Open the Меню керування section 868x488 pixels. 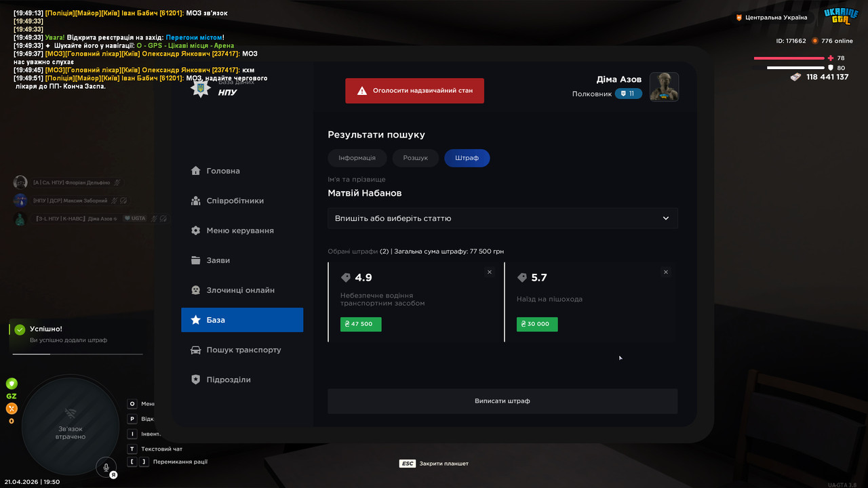(x=242, y=230)
